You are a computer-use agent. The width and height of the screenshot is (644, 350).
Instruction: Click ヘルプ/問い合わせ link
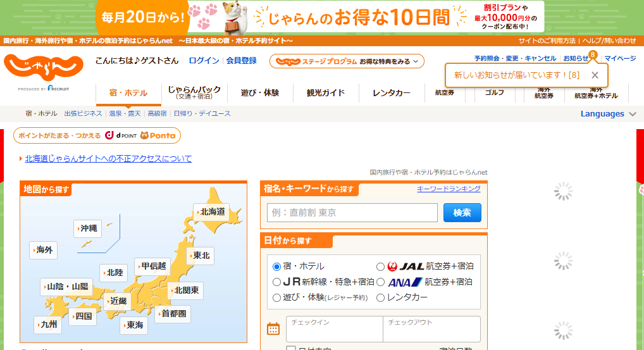click(609, 41)
